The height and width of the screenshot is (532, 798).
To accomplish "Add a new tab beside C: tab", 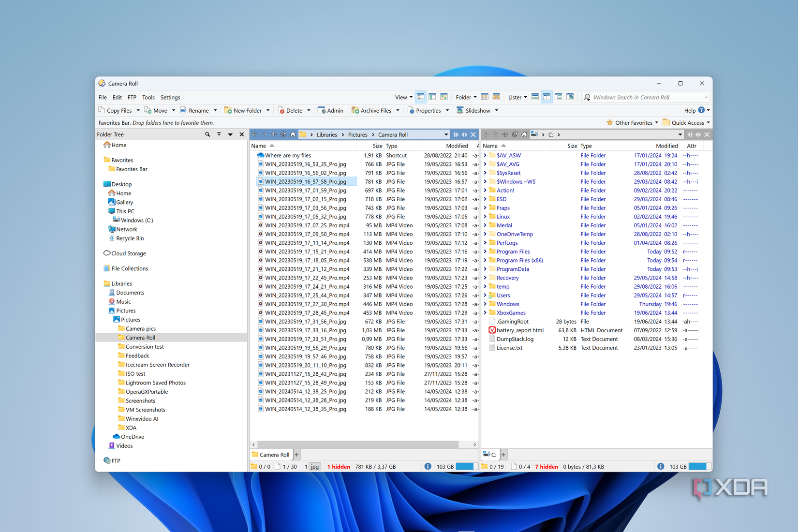I will (503, 455).
